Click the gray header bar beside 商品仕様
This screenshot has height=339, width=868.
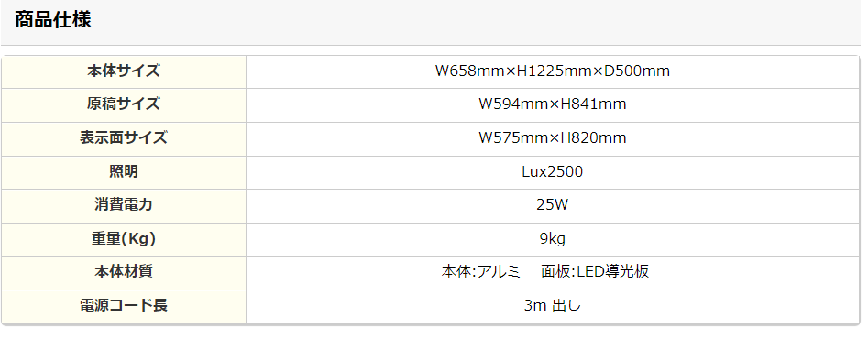tap(476, 22)
